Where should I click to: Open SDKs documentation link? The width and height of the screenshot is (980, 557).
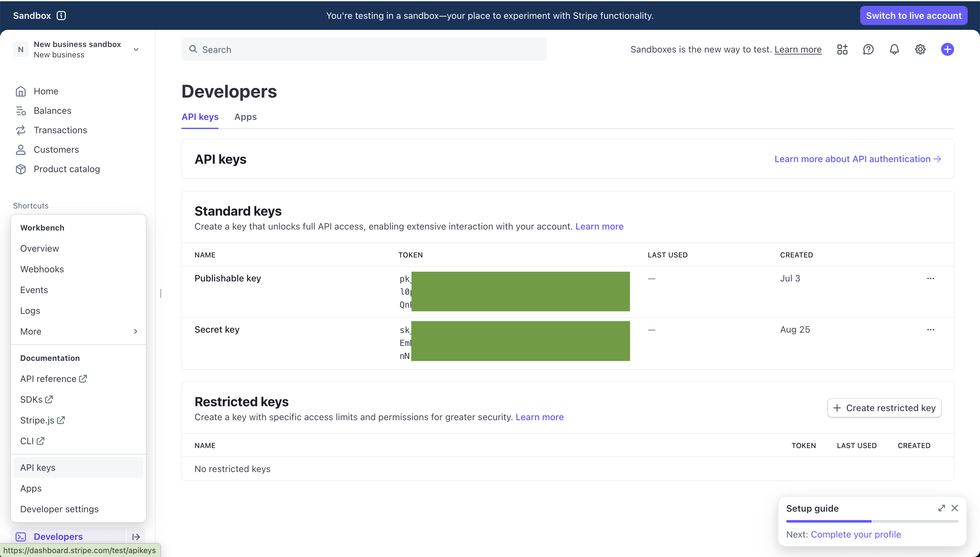click(x=37, y=399)
